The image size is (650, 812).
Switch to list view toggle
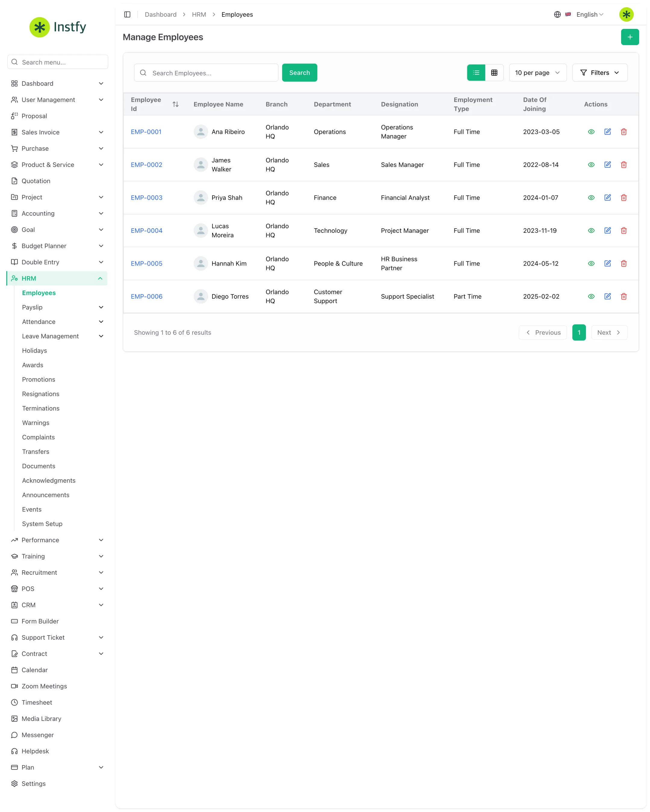(x=476, y=73)
